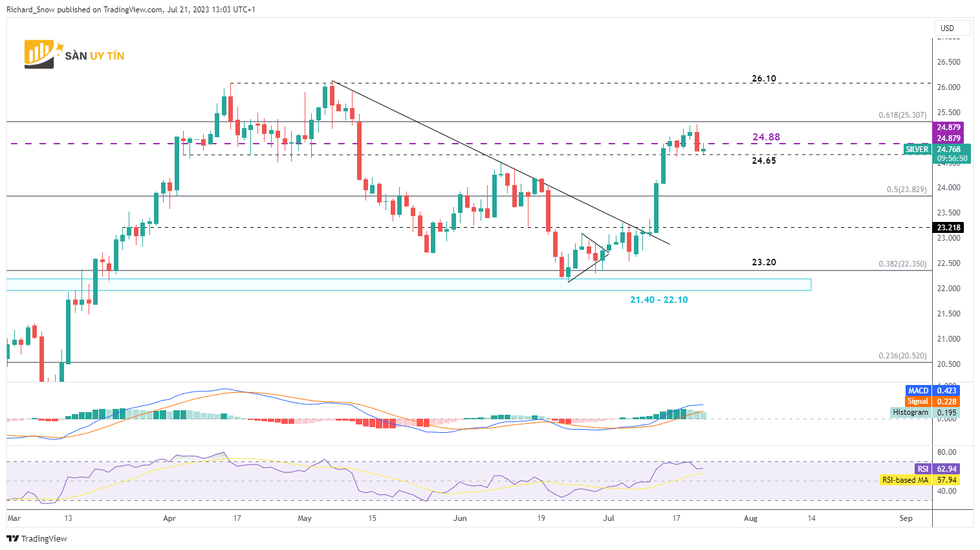Click the Apr date axis label
980x550 pixels.
click(169, 518)
